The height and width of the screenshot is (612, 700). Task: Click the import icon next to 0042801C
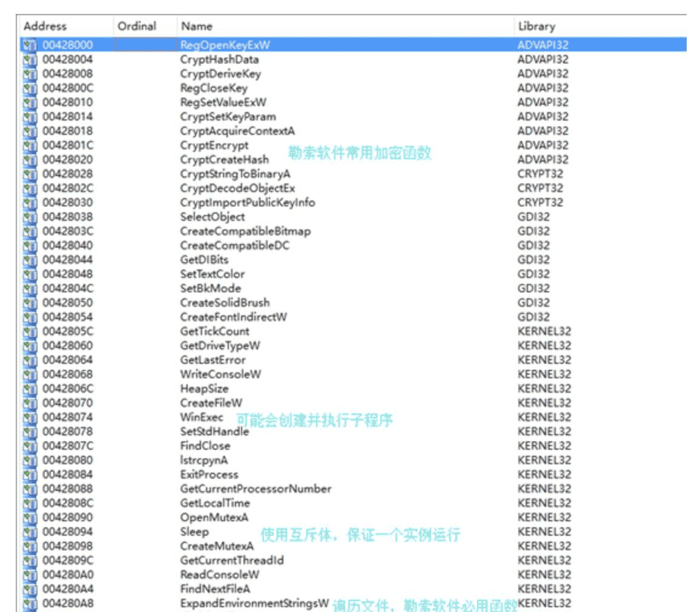(x=30, y=146)
